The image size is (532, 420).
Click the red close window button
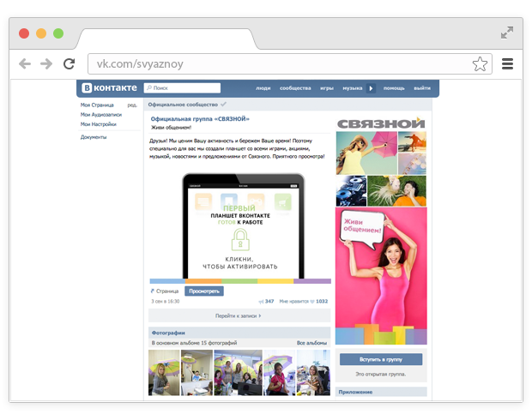pos(24,33)
